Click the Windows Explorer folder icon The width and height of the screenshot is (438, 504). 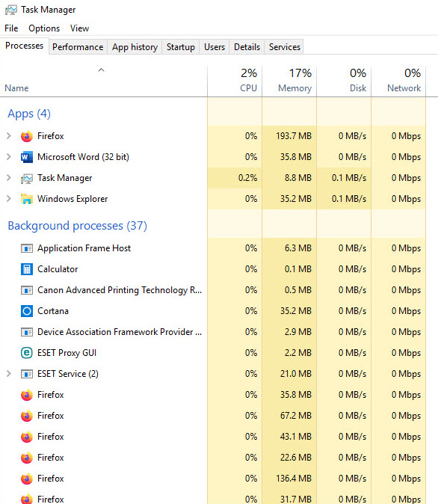(27, 199)
